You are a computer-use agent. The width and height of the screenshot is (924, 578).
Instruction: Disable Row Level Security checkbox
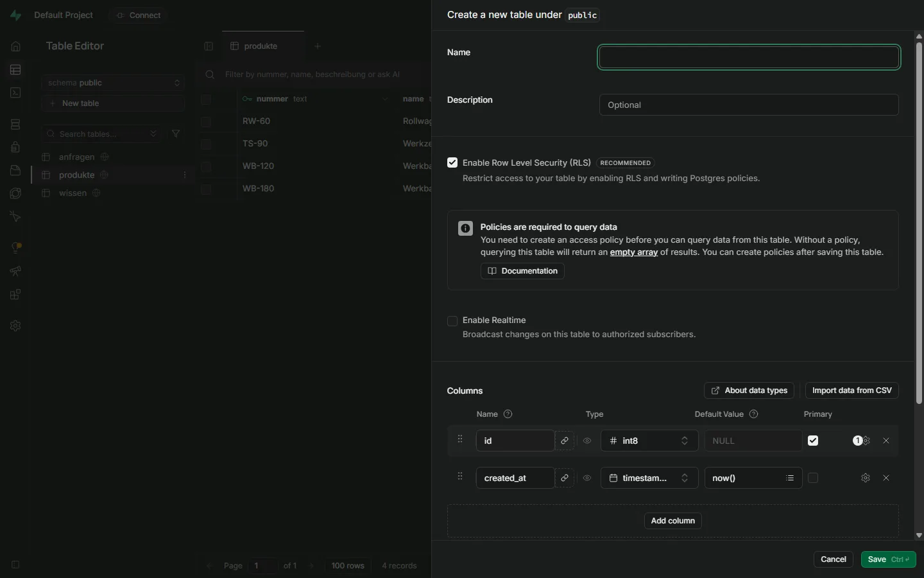(452, 162)
